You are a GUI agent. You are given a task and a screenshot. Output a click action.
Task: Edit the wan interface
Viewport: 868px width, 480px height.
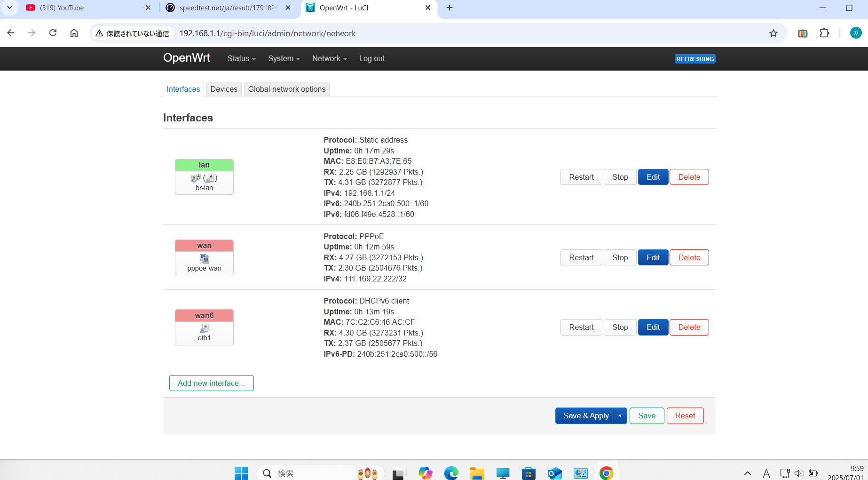pyautogui.click(x=653, y=257)
